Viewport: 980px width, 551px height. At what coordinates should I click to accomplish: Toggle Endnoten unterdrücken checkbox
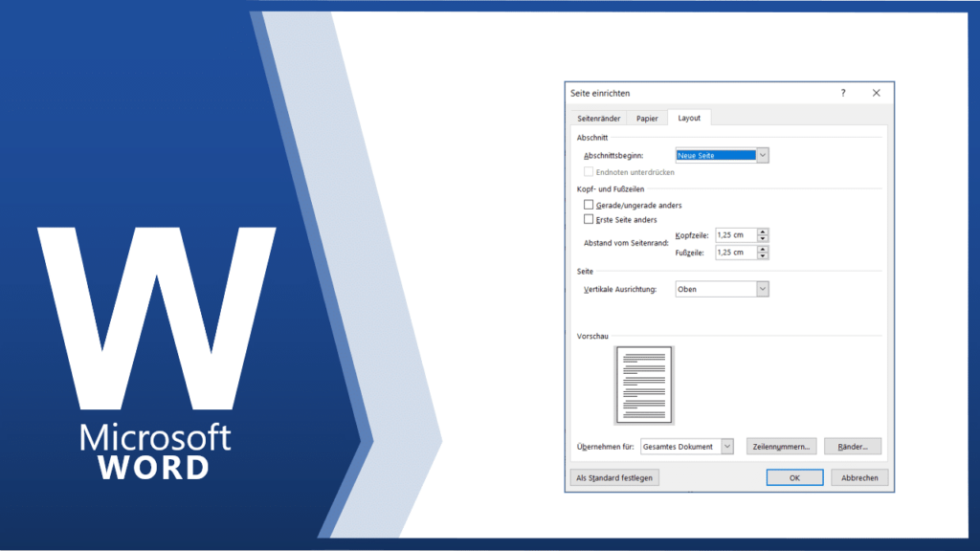click(x=589, y=172)
